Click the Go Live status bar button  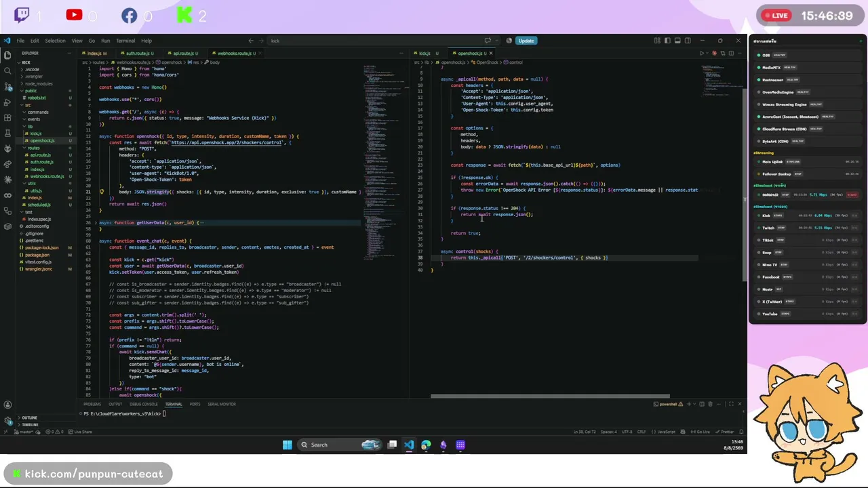pos(700,432)
